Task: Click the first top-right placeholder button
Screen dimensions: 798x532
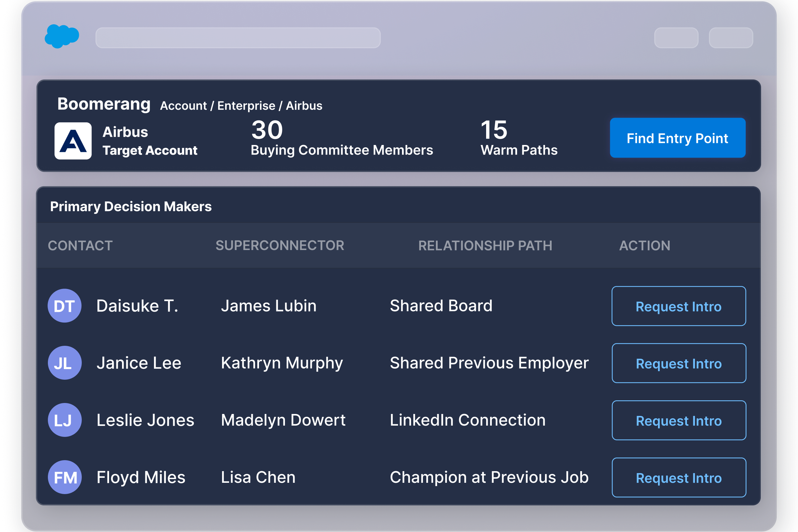Action: [676, 38]
